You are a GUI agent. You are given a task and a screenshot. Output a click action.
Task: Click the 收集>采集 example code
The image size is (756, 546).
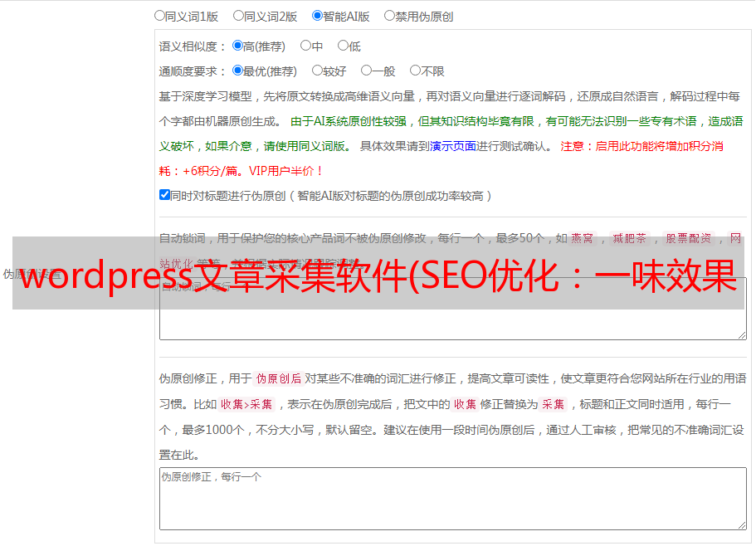(246, 404)
